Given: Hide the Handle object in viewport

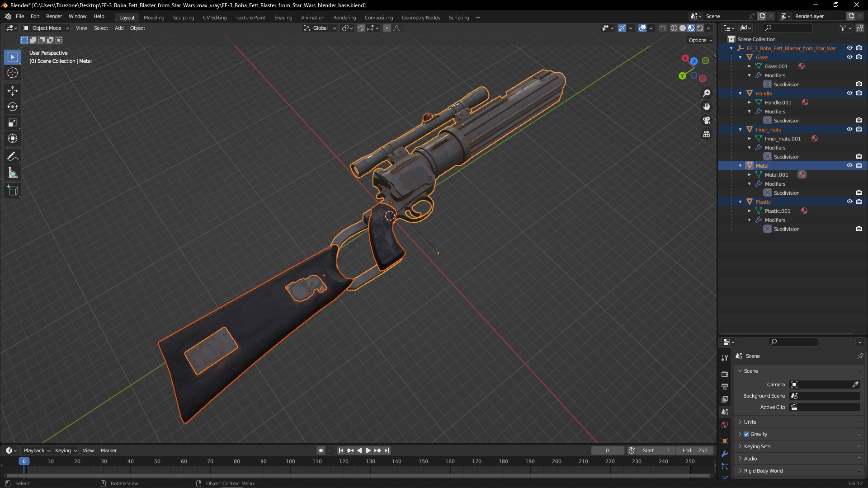Looking at the screenshot, I should click(x=849, y=93).
